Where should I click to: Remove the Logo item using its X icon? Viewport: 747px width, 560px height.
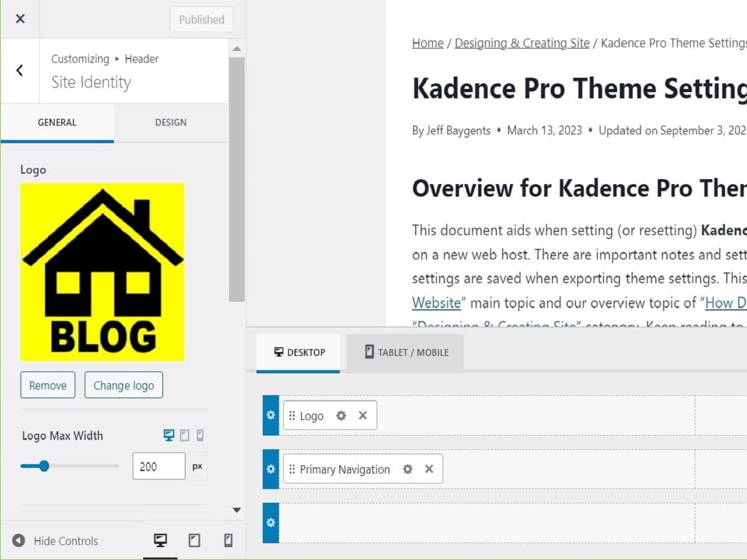pyautogui.click(x=362, y=416)
